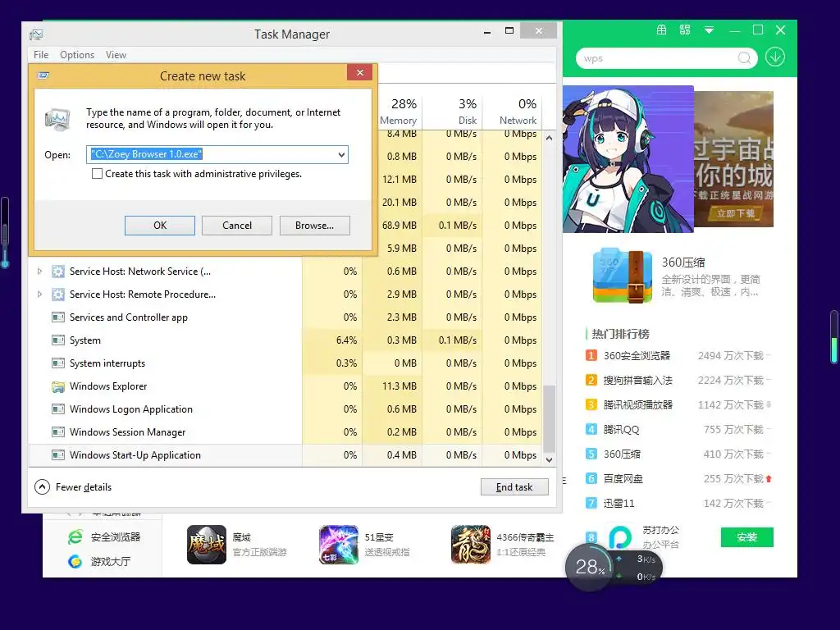This screenshot has width=840, height=630.
Task: Open the 魔域 game icon
Action: [x=206, y=545]
